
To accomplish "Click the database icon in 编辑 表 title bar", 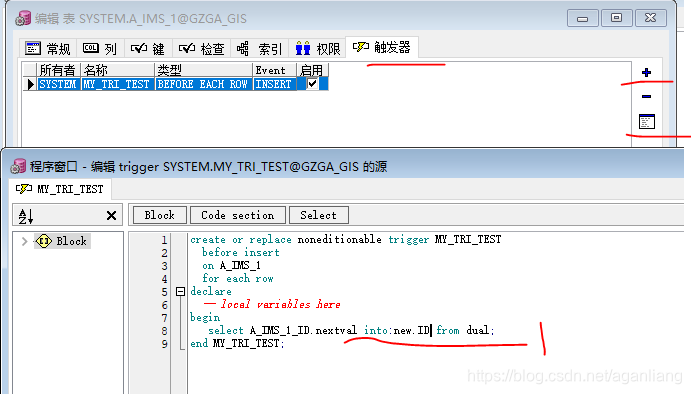I will [x=23, y=19].
